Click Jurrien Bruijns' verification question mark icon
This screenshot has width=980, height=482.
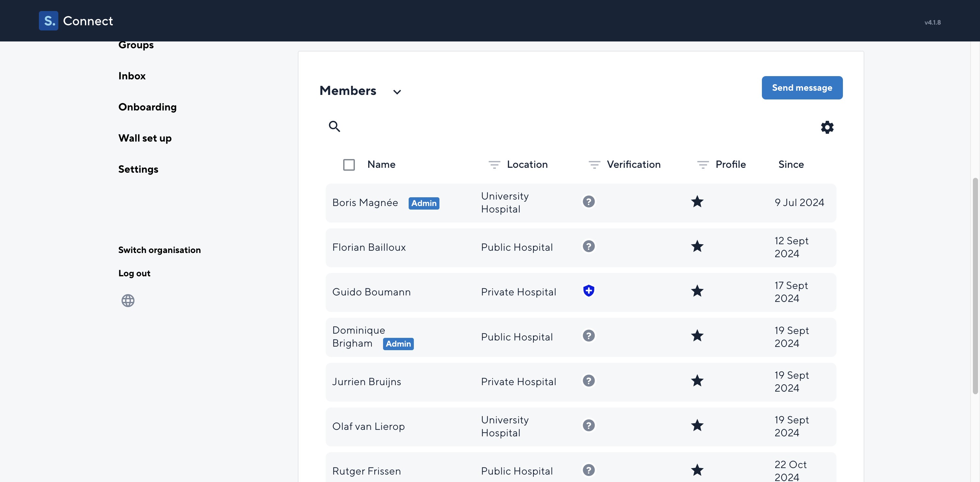pyautogui.click(x=589, y=381)
